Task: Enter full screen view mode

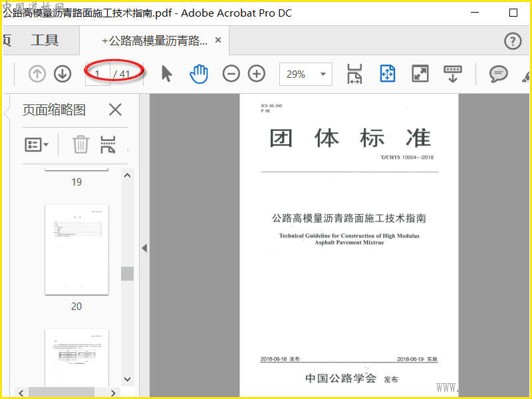Action: tap(420, 74)
